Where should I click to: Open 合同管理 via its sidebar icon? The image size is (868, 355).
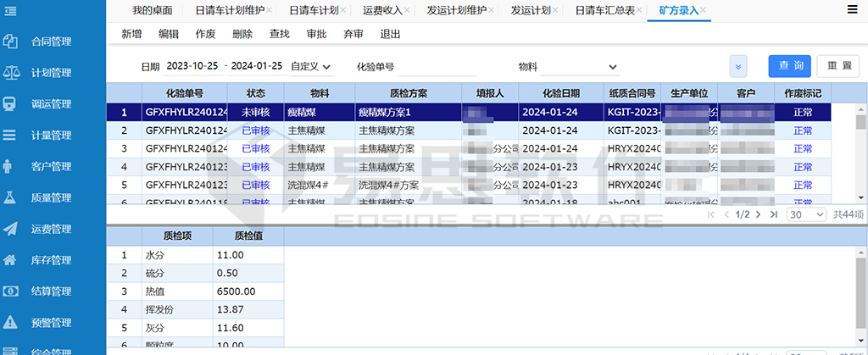click(x=11, y=42)
